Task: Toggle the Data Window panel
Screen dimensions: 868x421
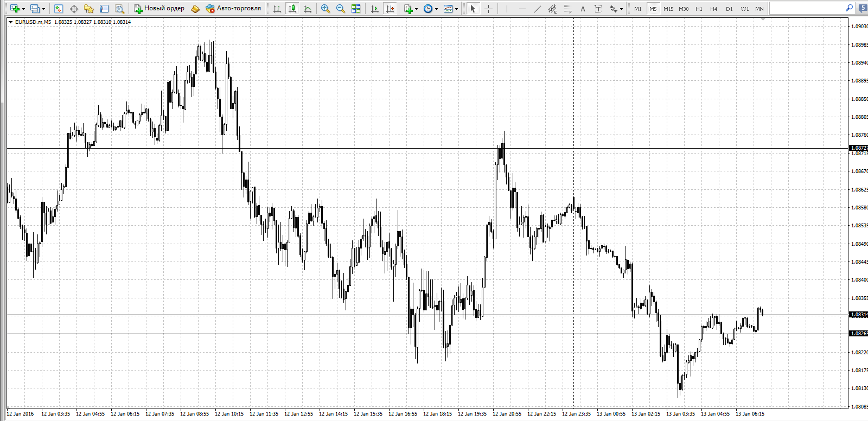Action: pyautogui.click(x=74, y=9)
